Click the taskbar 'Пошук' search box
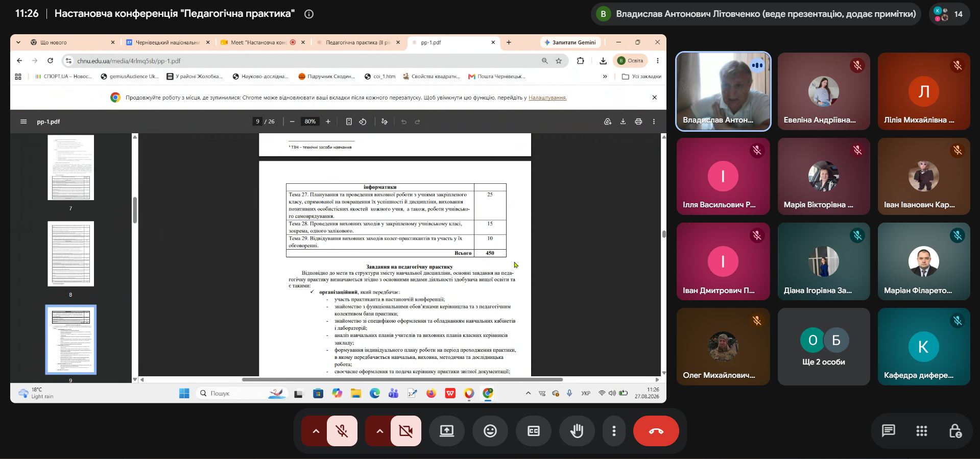This screenshot has height=459, width=980. [241, 393]
